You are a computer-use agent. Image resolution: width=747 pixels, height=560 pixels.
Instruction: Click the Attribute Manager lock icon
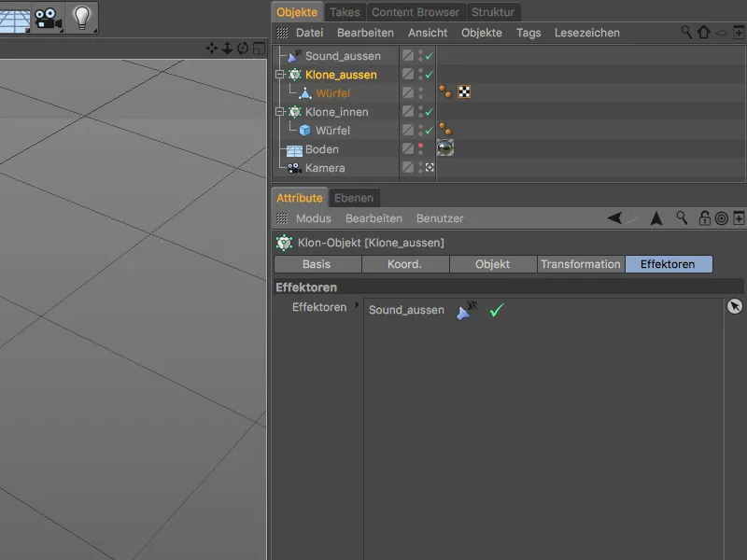704,218
